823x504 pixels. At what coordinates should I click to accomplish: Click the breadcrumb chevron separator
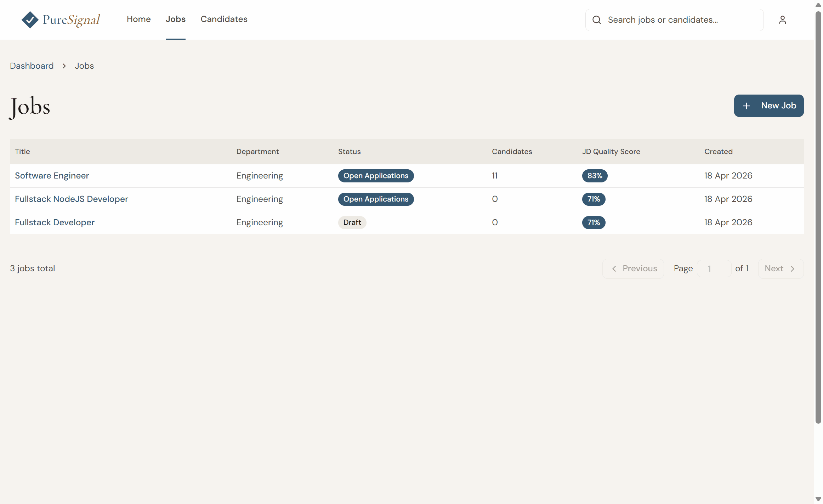coord(64,66)
